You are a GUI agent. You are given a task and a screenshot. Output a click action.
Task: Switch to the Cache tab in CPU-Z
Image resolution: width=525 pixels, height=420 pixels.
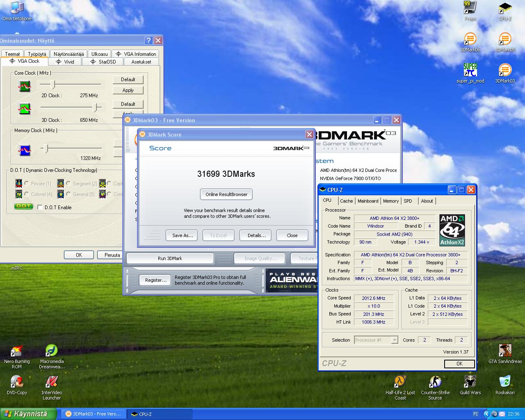tap(346, 201)
